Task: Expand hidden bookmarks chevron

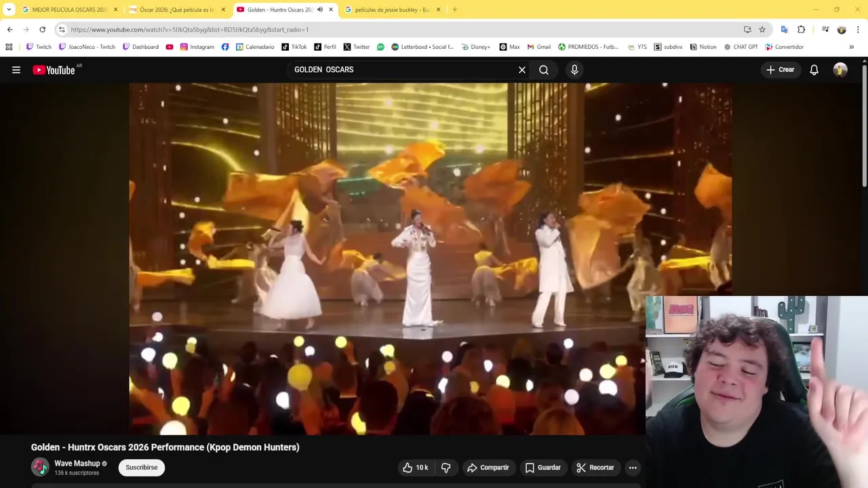Action: coord(851,47)
